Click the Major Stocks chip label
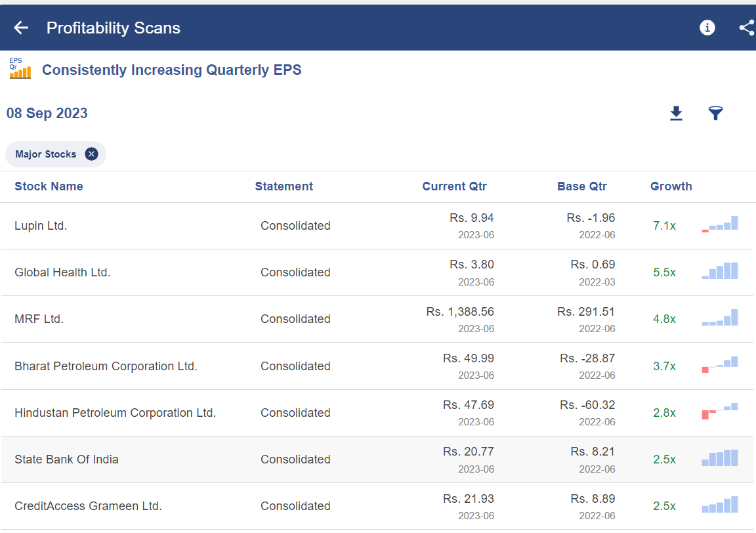Viewport: 756px width, 533px height. [46, 154]
